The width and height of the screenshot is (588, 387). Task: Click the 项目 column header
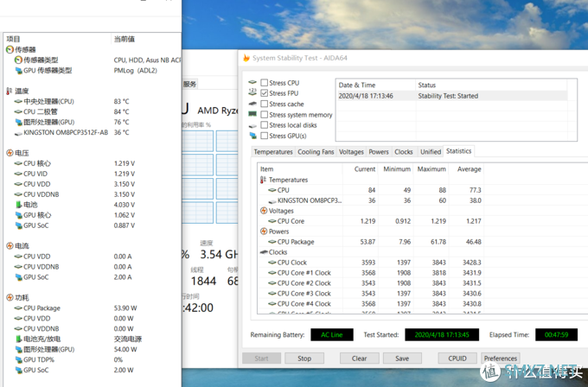57,39
